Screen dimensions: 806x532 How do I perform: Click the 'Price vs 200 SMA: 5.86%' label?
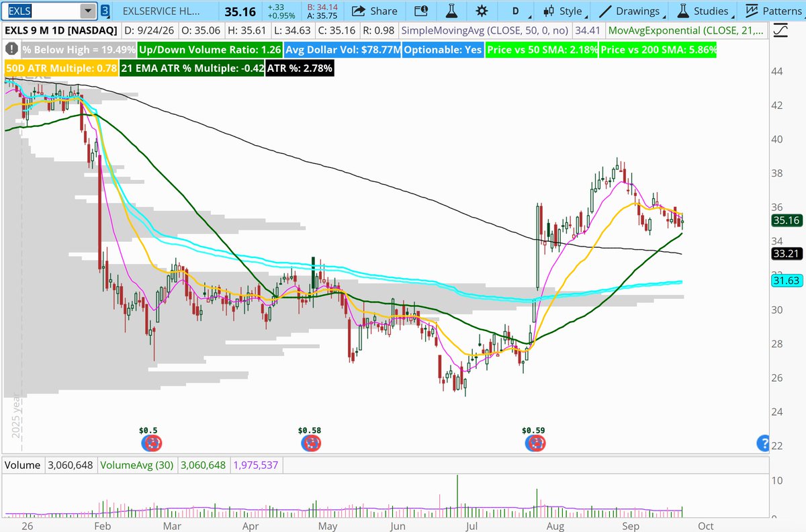pos(658,50)
